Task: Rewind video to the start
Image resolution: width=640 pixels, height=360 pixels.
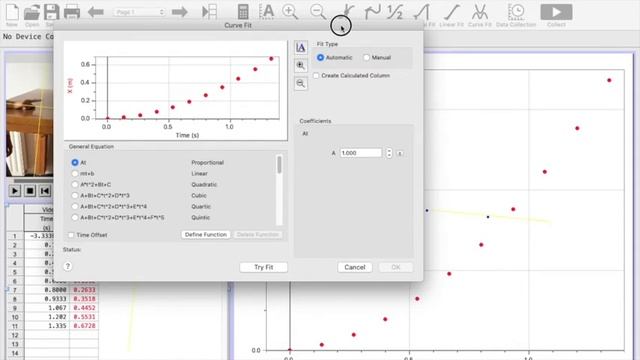Action: coord(45,191)
